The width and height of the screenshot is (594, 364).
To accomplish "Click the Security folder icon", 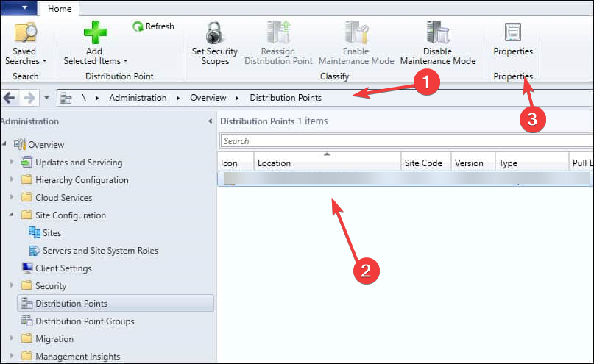I will [x=27, y=285].
